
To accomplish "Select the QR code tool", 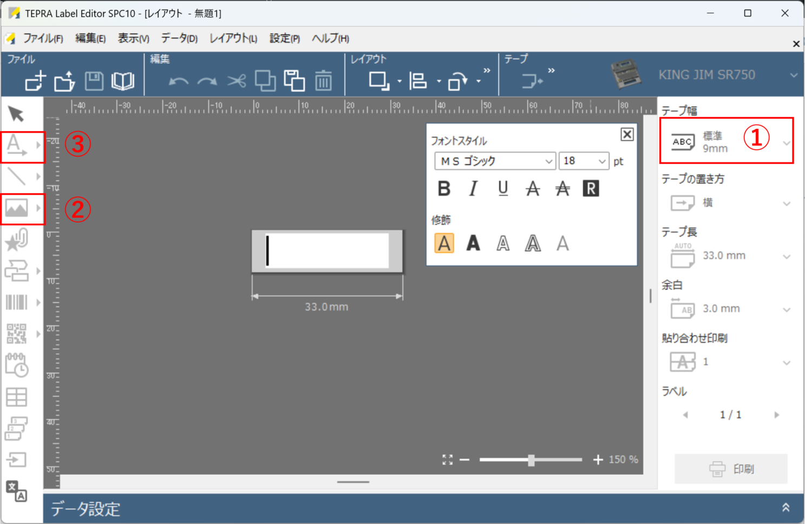I will pyautogui.click(x=16, y=333).
